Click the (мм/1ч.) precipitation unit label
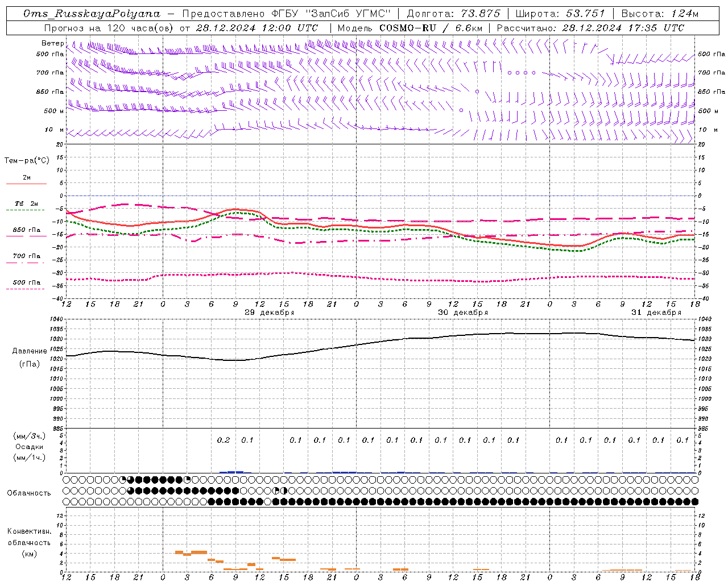728x582 pixels. (x=30, y=458)
